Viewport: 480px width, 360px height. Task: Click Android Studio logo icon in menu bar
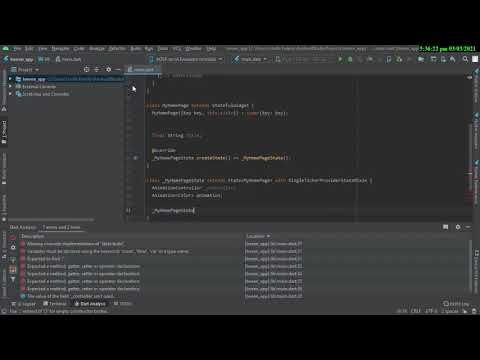pyautogui.click(x=6, y=49)
